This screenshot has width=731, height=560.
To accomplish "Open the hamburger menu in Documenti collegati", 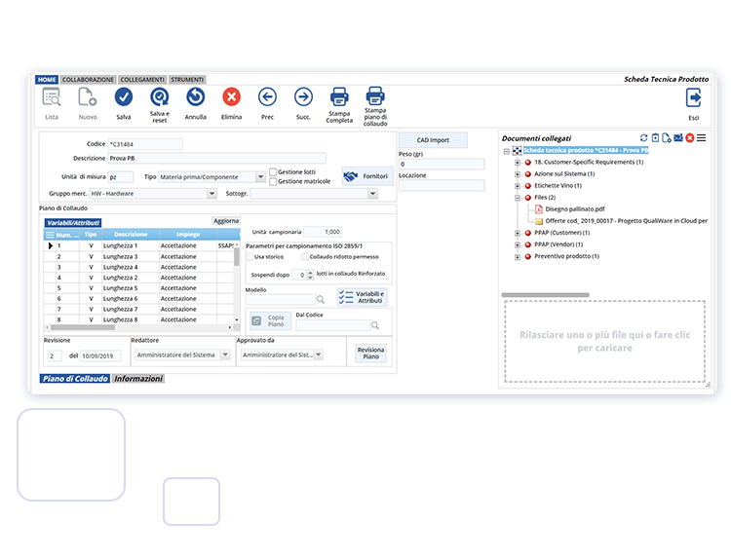I will 702,138.
